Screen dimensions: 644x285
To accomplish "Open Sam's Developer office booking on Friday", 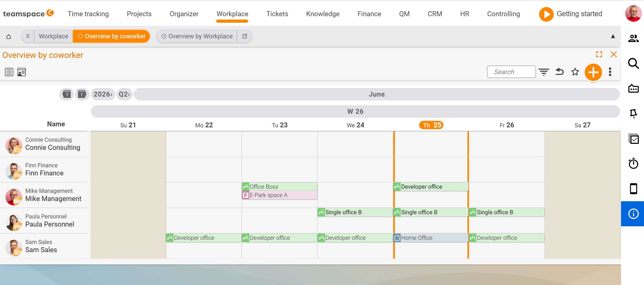I will point(507,238).
